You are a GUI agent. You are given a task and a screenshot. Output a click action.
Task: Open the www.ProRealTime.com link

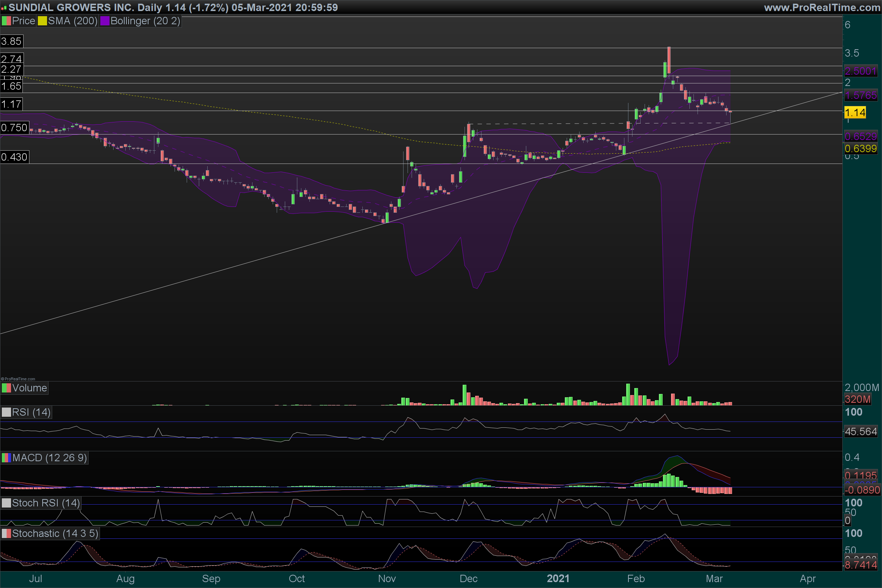[822, 7]
